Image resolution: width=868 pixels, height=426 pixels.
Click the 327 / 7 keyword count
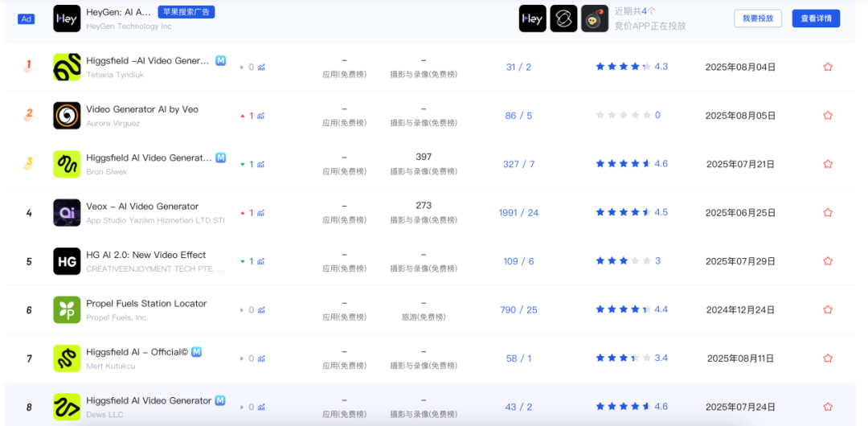point(518,164)
